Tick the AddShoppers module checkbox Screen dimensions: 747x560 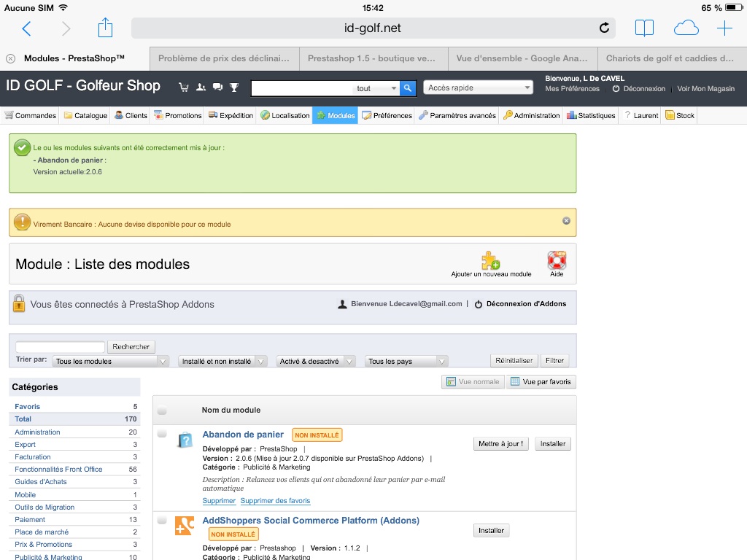pyautogui.click(x=162, y=520)
